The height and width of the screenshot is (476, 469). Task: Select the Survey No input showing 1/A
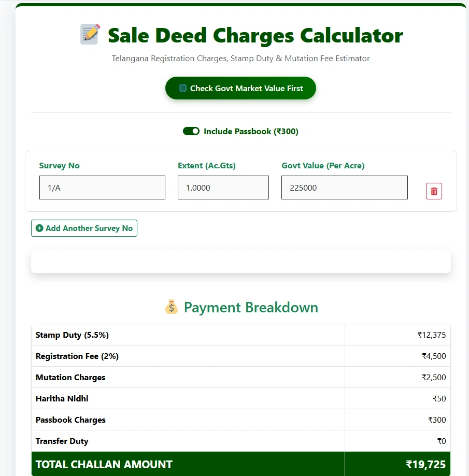102,187
